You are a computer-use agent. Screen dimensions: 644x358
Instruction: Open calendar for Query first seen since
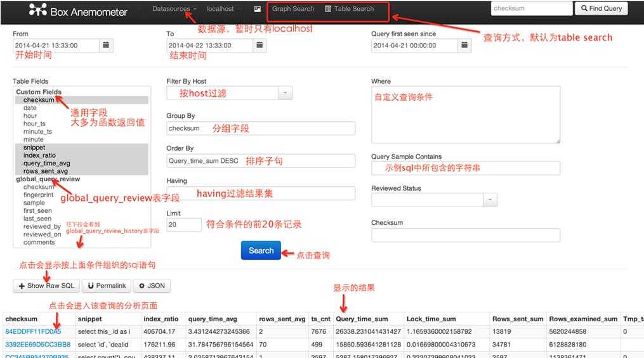pyautogui.click(x=464, y=45)
